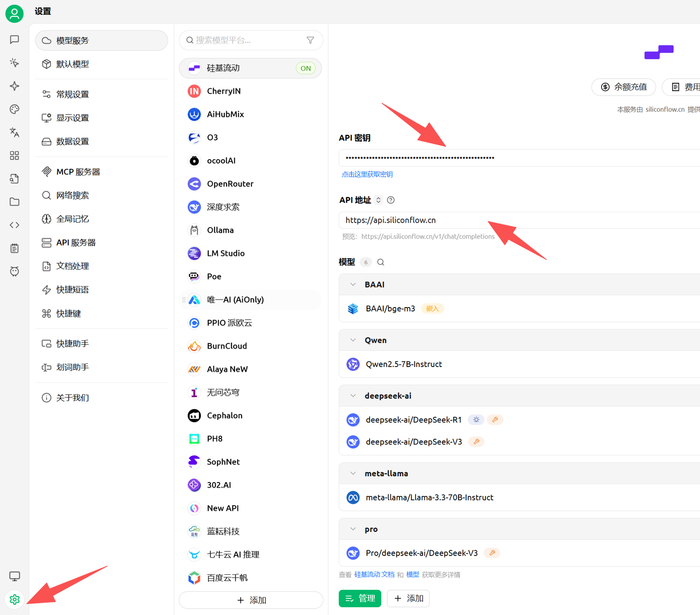Viewport: 700px width, 615px height.
Task: Toggle API 地址 format switcher arrows
Action: point(378,200)
